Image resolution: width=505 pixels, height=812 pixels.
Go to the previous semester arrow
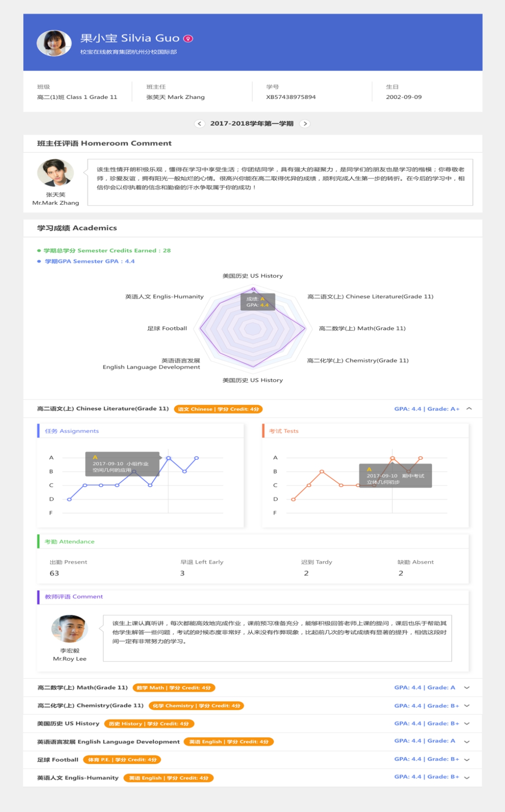(200, 124)
